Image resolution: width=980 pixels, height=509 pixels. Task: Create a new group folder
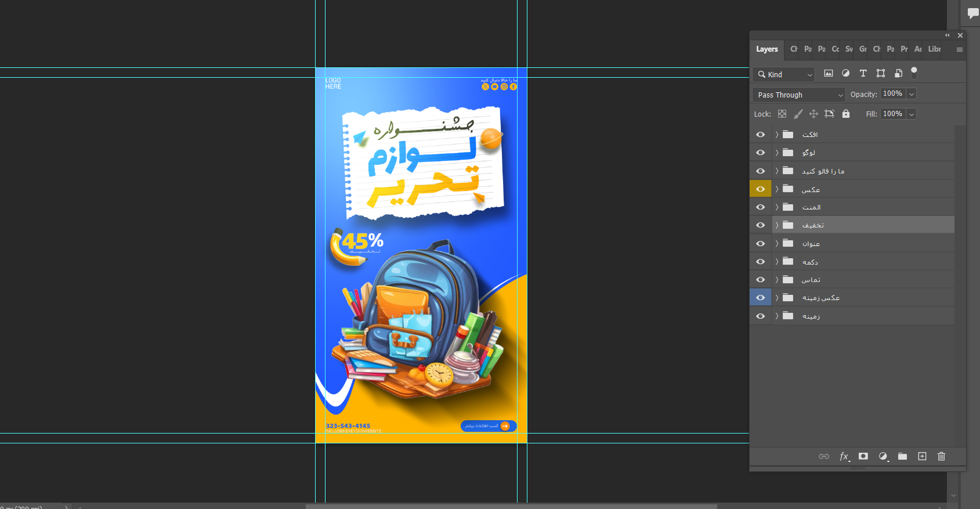coord(902,456)
